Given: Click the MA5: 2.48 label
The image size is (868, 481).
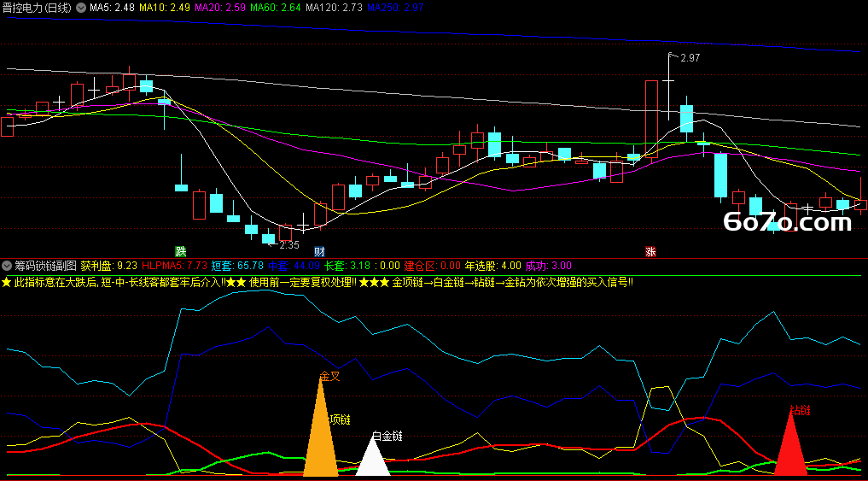Looking at the screenshot, I should pyautogui.click(x=112, y=8).
